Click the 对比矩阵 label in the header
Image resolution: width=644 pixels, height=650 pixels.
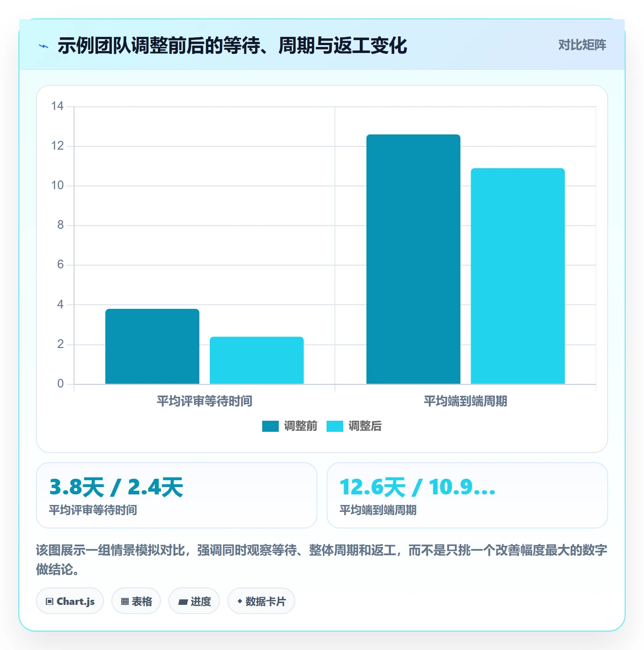(582, 45)
